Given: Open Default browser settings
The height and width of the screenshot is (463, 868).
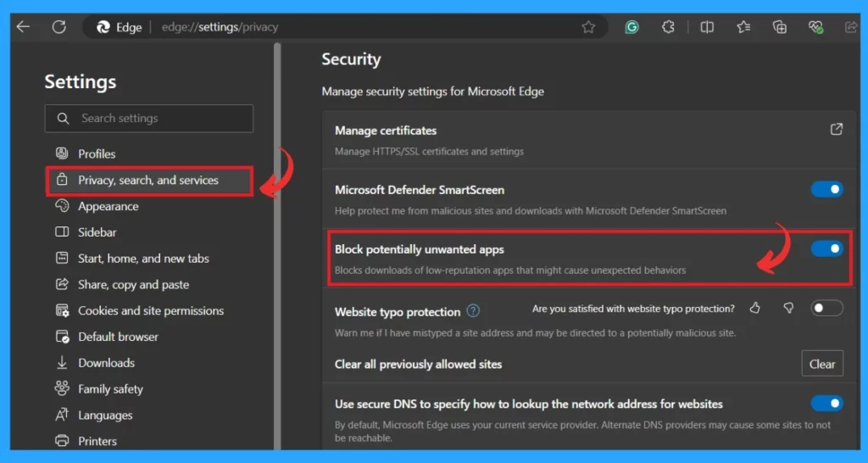Looking at the screenshot, I should pyautogui.click(x=118, y=336).
